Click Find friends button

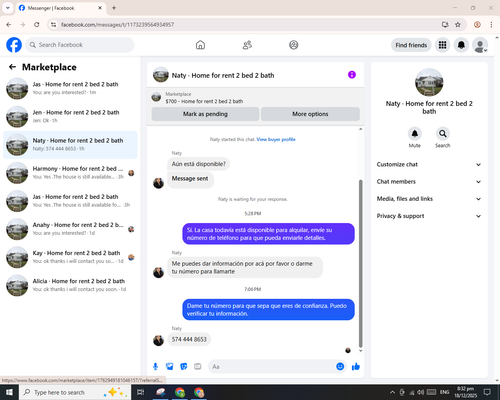(x=411, y=45)
